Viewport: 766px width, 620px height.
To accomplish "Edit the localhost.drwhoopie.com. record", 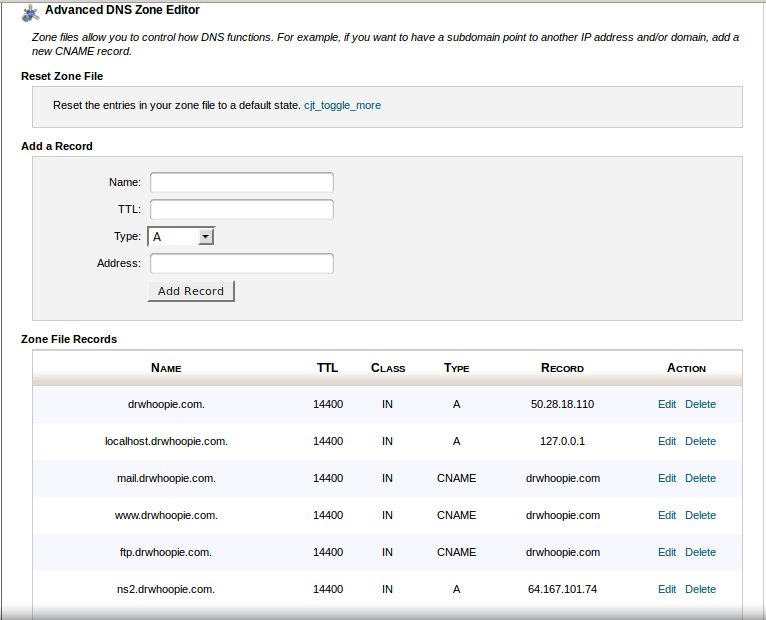I will click(x=667, y=441).
